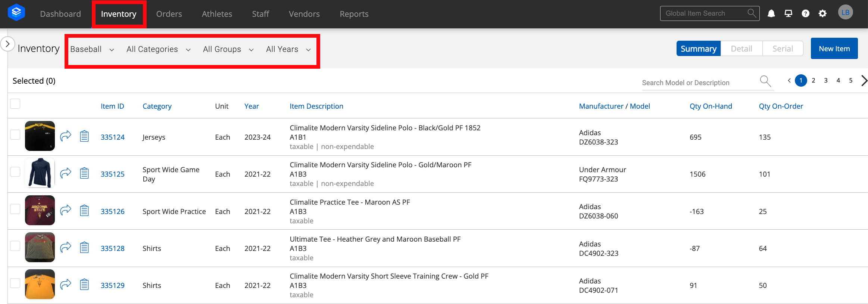868x304 pixels.
Task: Open the clipboard icon for item 335126
Action: [x=84, y=211]
